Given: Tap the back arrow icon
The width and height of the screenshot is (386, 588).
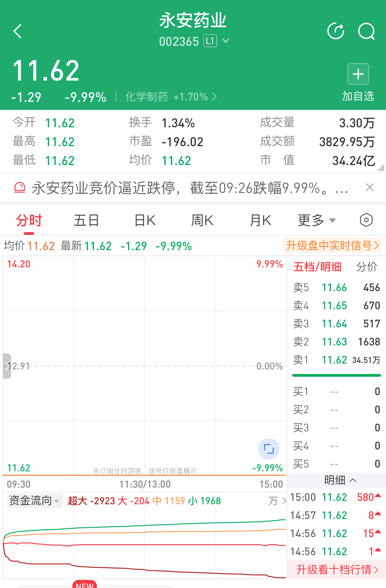Looking at the screenshot, I should point(18,31).
